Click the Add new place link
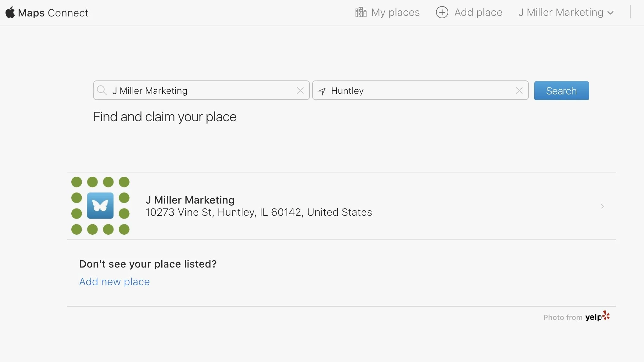This screenshot has height=362, width=644. [x=114, y=282]
